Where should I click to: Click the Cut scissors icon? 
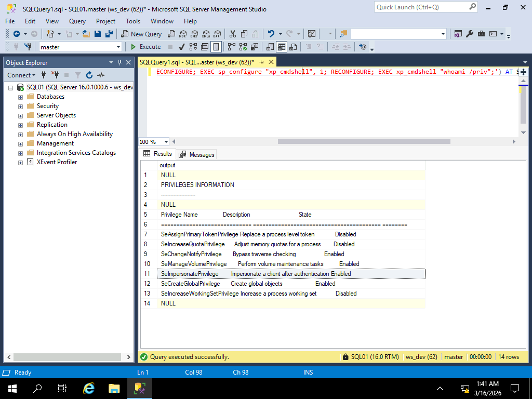tap(232, 34)
